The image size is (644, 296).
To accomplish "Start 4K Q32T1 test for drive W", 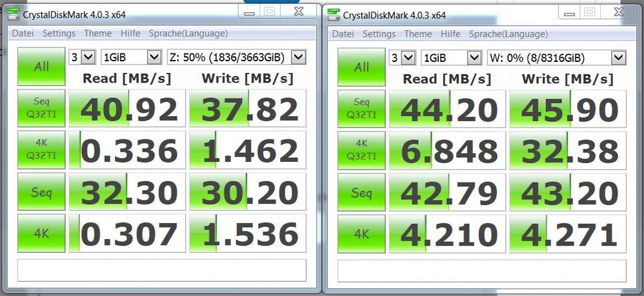I will [361, 150].
